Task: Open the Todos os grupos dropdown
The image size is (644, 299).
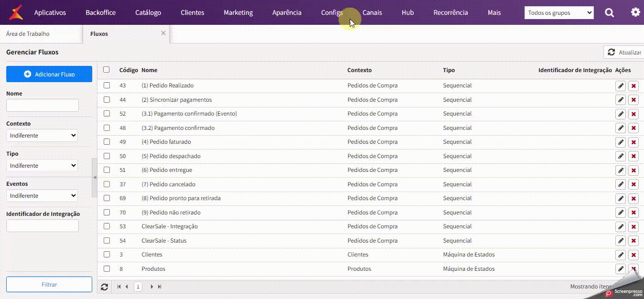Action: click(559, 13)
